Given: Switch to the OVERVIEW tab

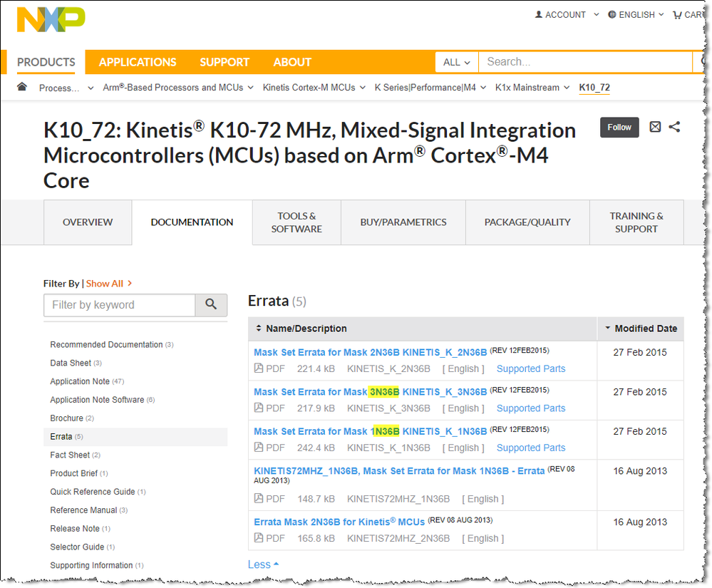Looking at the screenshot, I should tap(88, 222).
